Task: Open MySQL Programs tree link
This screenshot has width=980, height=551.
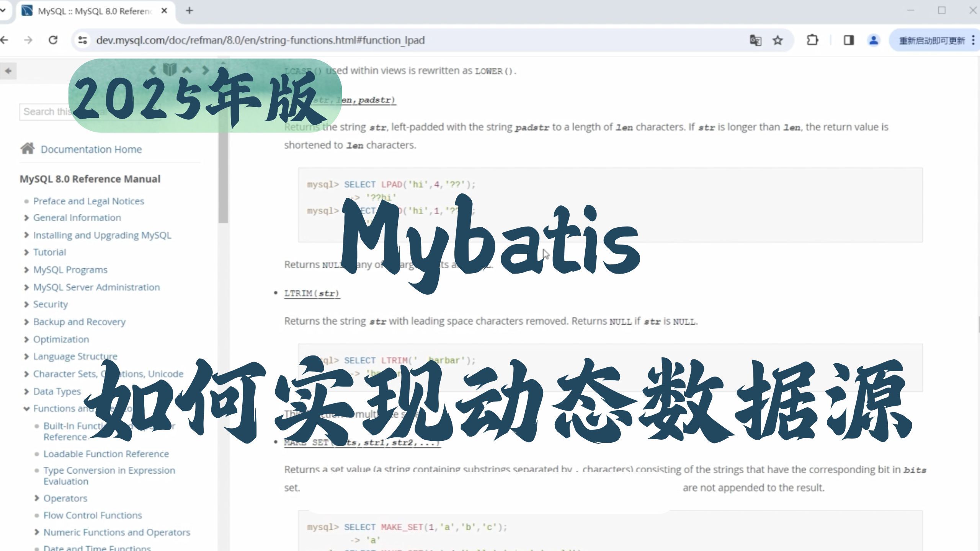Action: pos(70,270)
